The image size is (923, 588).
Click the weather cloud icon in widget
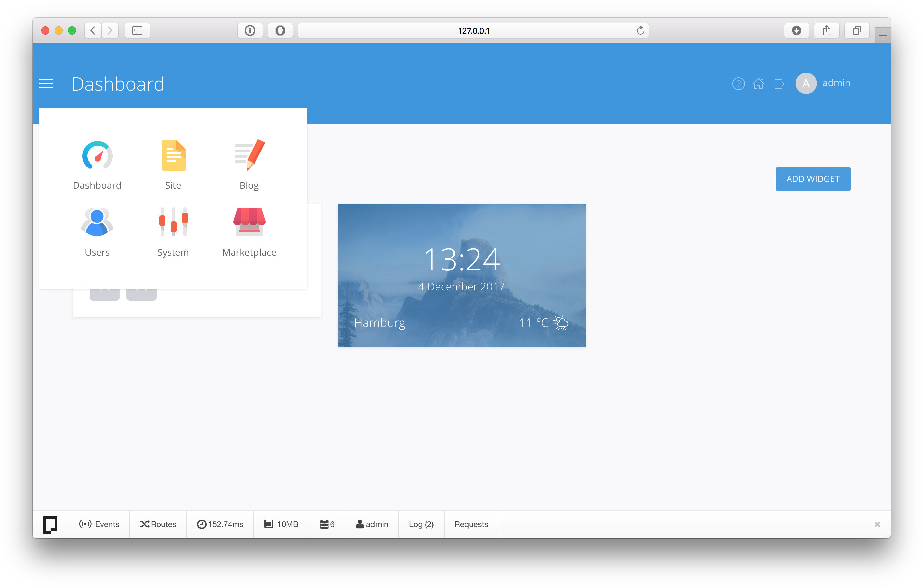[x=561, y=323]
